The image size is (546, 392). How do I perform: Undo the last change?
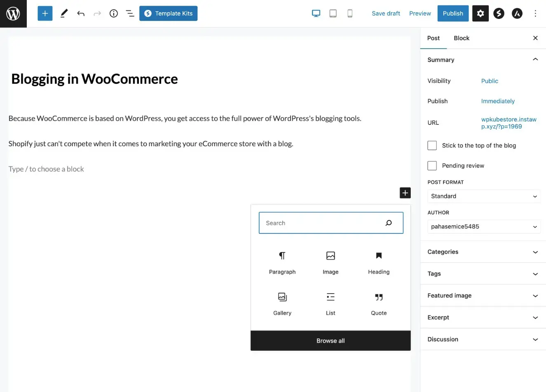81,14
